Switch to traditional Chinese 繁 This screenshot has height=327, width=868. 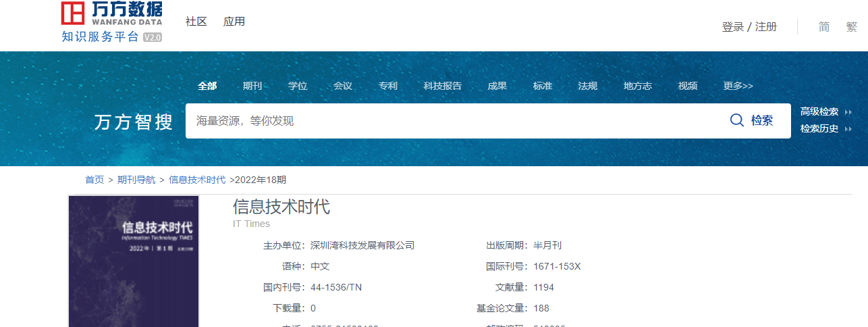click(x=851, y=27)
